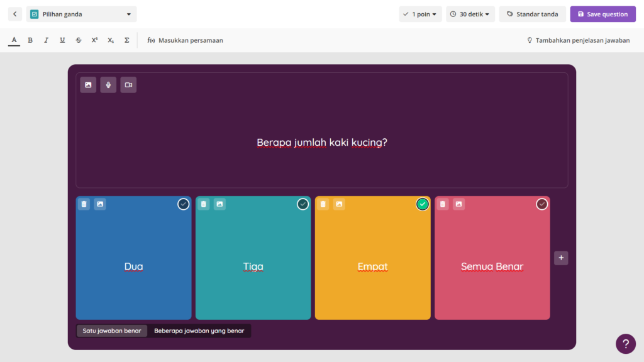Mark Semua Benar as the correct answer
644x362 pixels.
pyautogui.click(x=541, y=204)
